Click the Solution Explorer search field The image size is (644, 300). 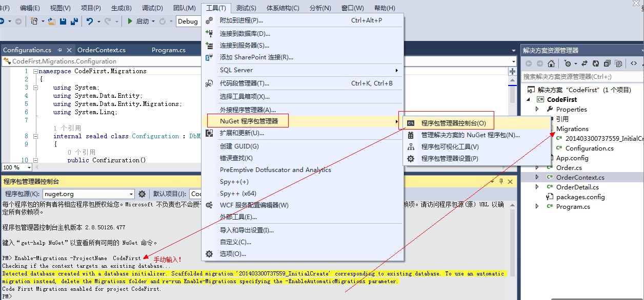click(x=582, y=76)
